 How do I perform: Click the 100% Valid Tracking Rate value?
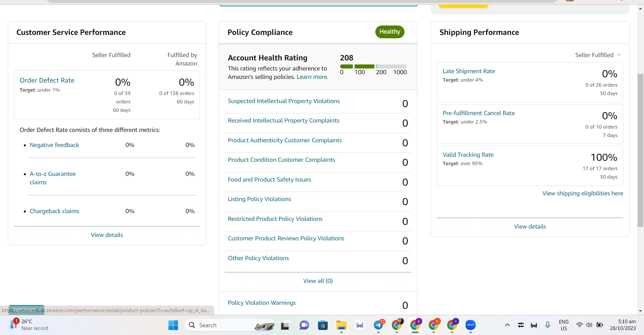click(604, 157)
